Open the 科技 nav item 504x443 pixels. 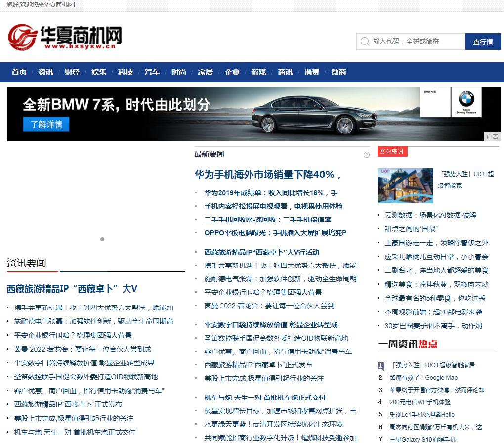(x=126, y=72)
